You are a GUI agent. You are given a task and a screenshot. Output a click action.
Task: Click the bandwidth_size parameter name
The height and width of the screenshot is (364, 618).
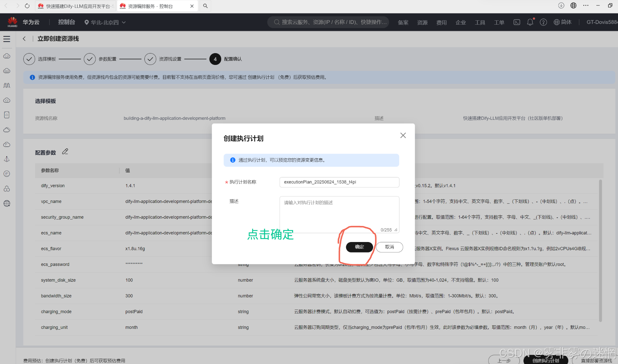(56, 296)
